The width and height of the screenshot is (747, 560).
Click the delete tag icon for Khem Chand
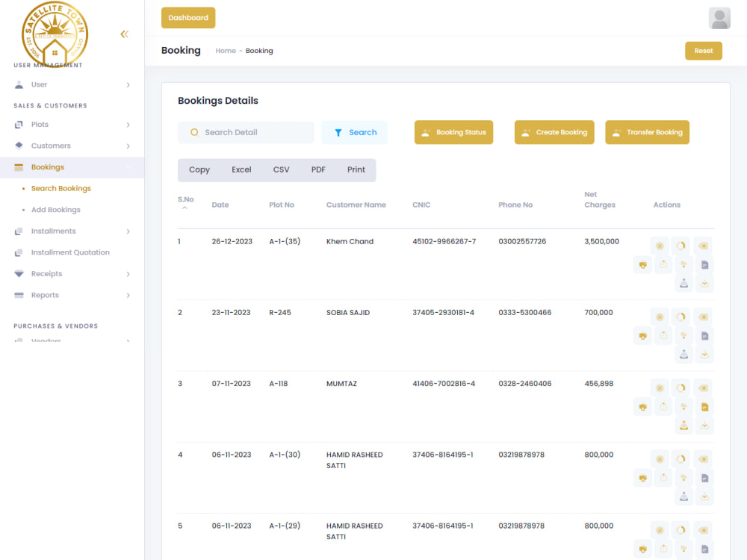[703, 246]
